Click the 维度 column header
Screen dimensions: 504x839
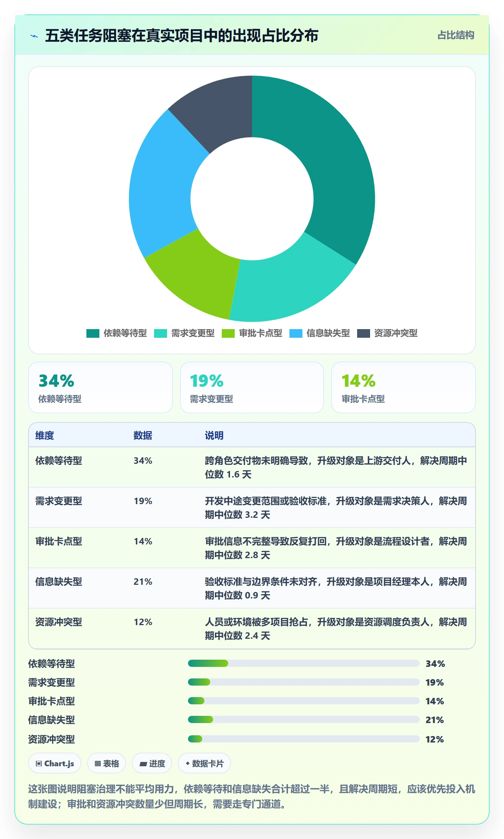pyautogui.click(x=45, y=435)
